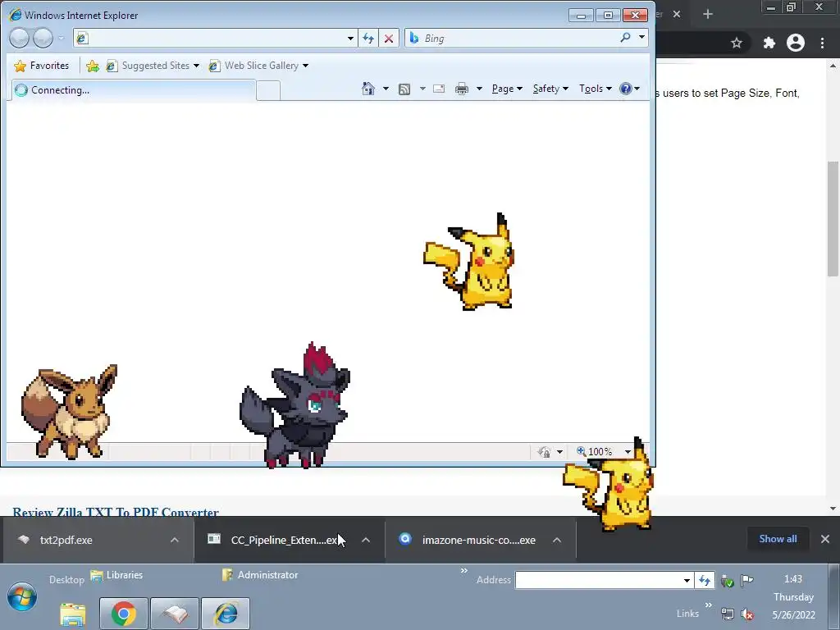Click the Home icon in IE toolbar
This screenshot has width=840, height=630.
tap(368, 89)
